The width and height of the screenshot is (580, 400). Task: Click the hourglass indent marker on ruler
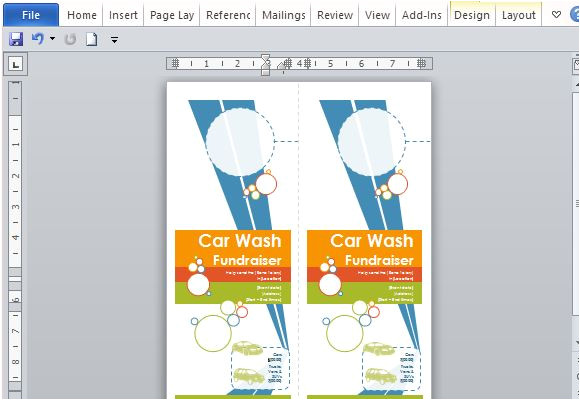(x=265, y=65)
